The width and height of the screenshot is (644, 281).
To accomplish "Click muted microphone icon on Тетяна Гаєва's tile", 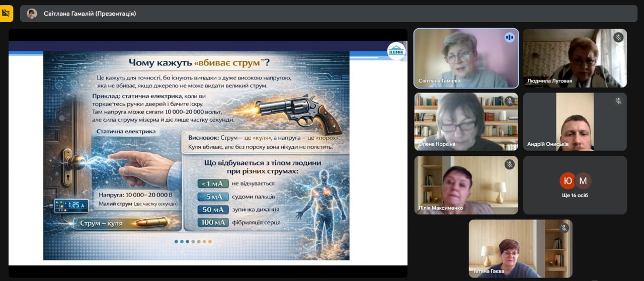I will [x=563, y=228].
